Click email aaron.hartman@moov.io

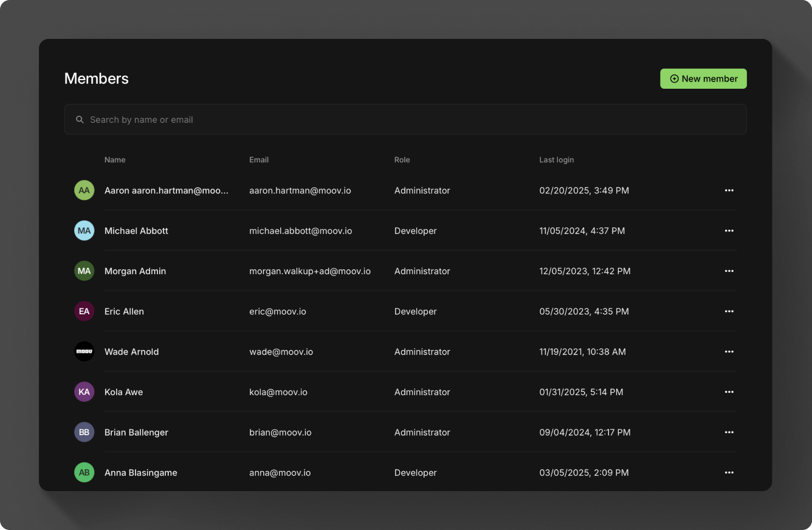300,190
